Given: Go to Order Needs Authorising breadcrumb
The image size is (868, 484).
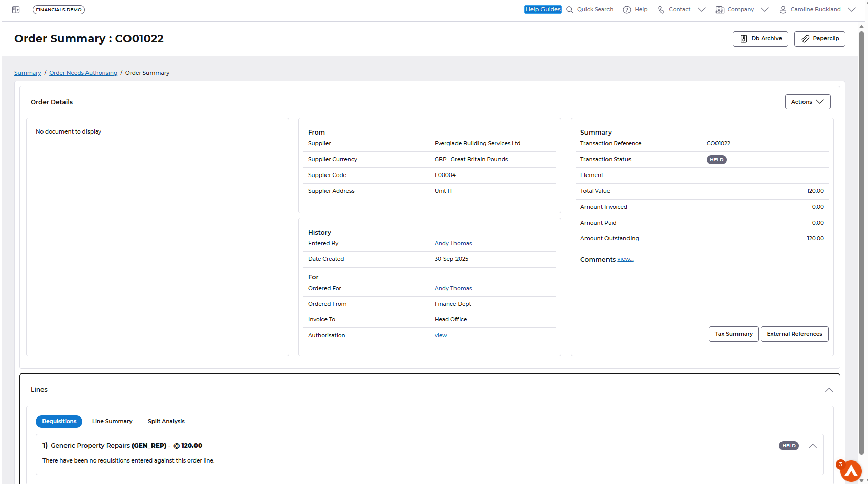Looking at the screenshot, I should coord(83,73).
